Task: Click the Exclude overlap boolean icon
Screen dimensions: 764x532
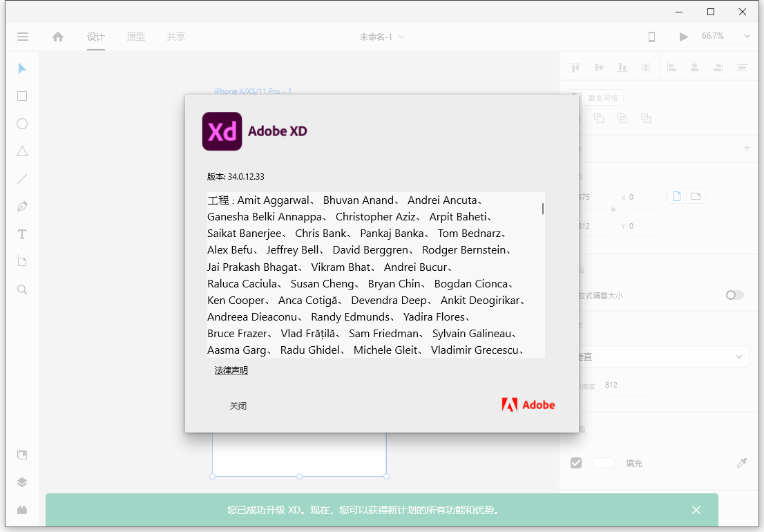Action: click(646, 118)
